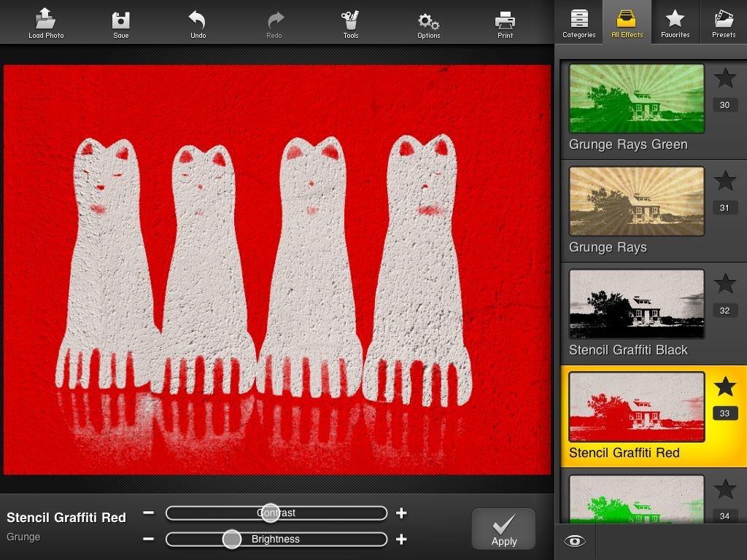Select Stencil Graffiti Red thumbnail

pos(636,407)
